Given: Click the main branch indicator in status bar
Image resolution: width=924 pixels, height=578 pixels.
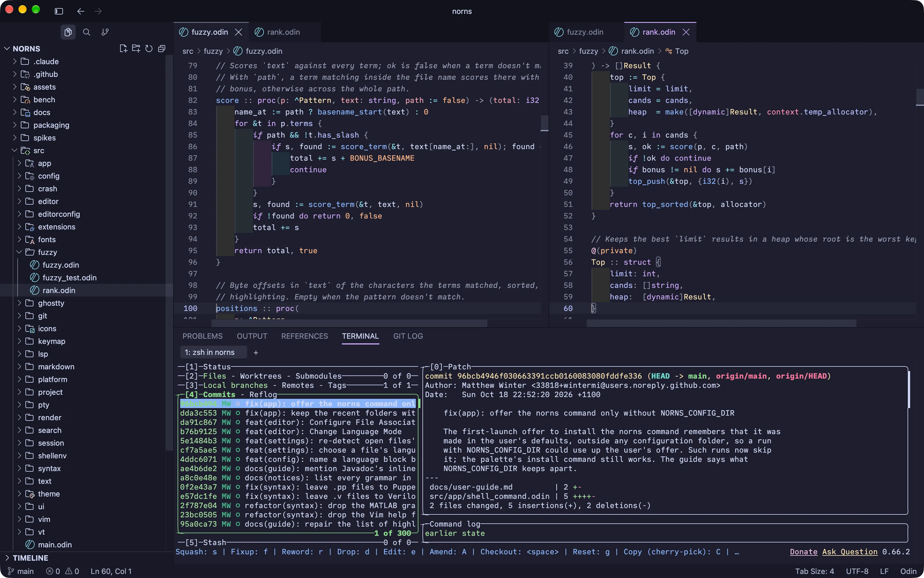Looking at the screenshot, I should click(21, 571).
